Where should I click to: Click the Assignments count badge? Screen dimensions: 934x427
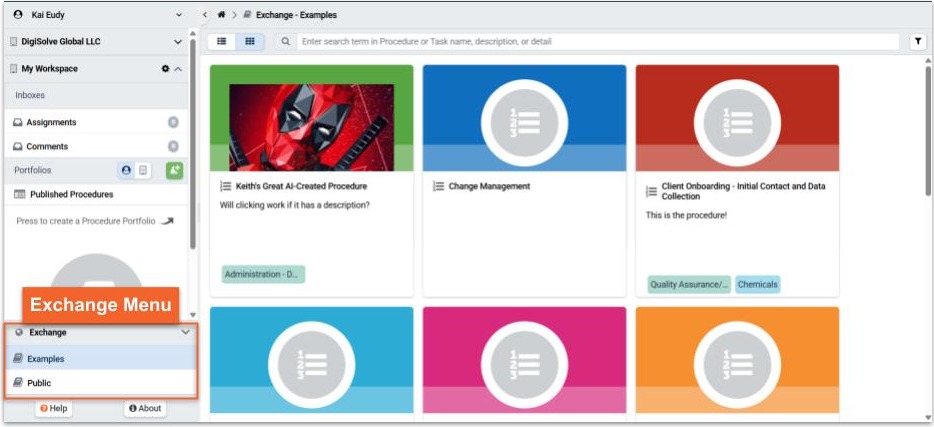click(173, 122)
